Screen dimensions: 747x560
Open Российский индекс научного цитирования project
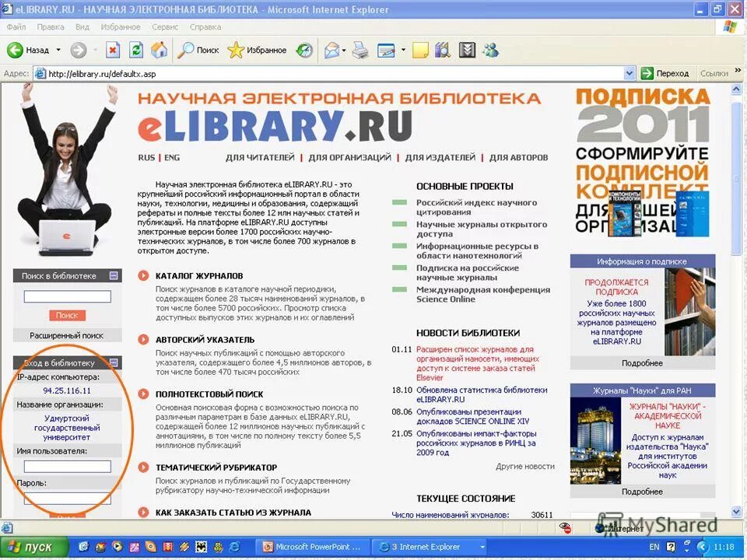point(476,207)
